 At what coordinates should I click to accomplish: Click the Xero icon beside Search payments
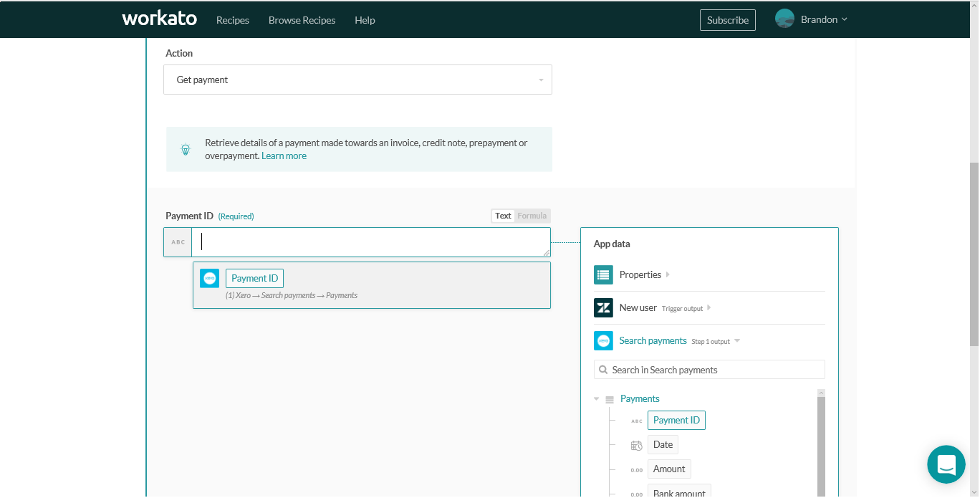(603, 340)
